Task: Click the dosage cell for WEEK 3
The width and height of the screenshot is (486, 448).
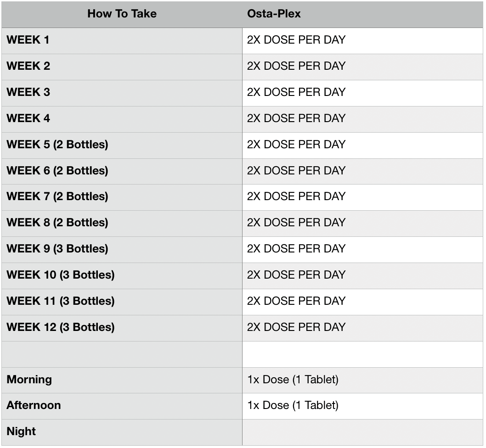Action: (x=296, y=92)
